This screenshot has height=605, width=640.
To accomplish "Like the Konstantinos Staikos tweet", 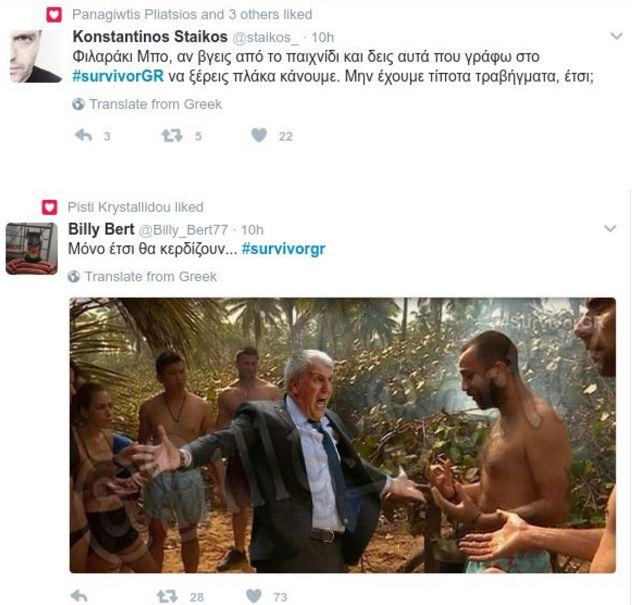I will [x=259, y=136].
